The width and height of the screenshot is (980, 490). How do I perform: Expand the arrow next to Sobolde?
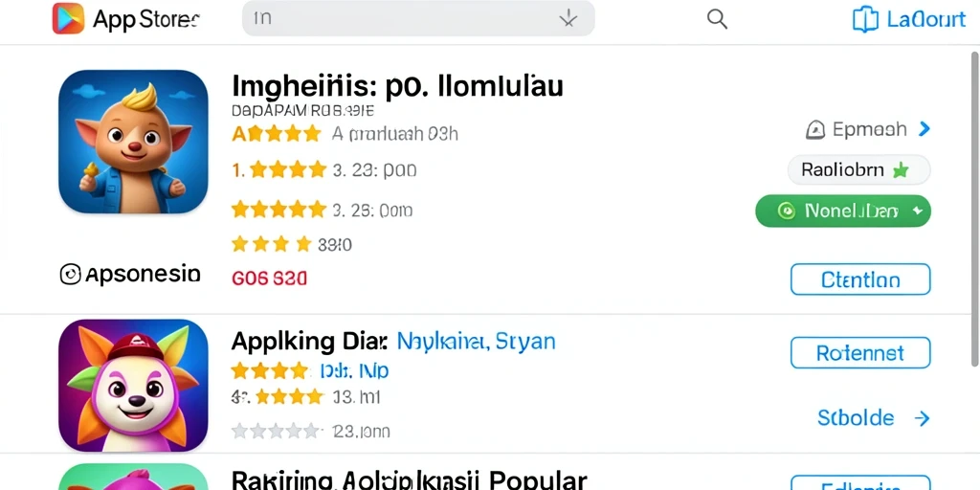922,418
